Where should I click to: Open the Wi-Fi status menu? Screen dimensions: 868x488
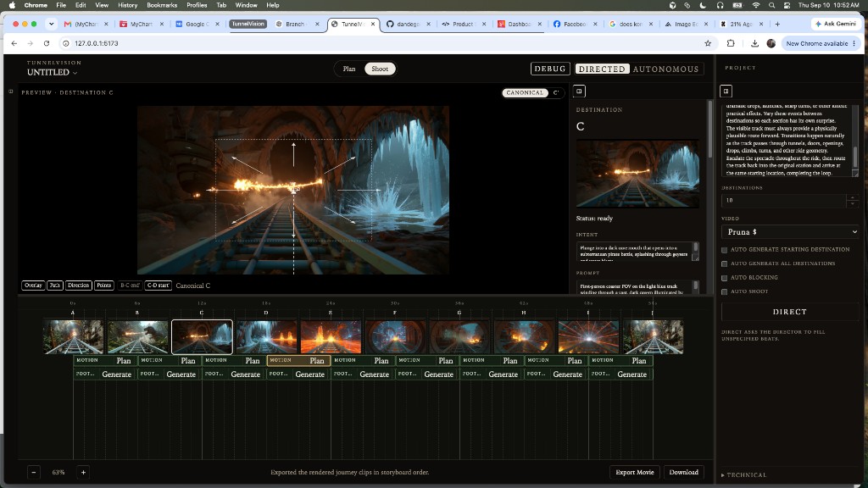(x=755, y=5)
